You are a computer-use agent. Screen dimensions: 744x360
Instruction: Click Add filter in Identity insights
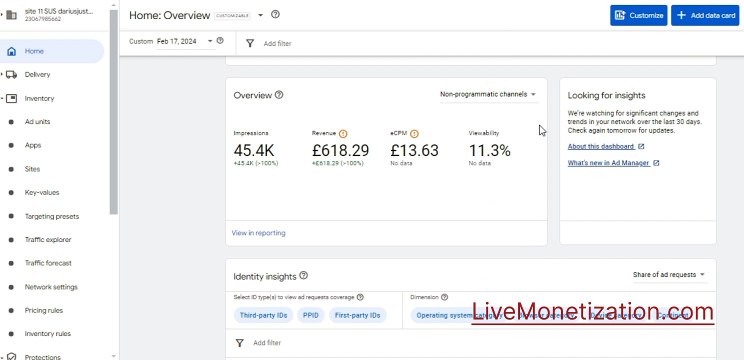pyautogui.click(x=267, y=343)
